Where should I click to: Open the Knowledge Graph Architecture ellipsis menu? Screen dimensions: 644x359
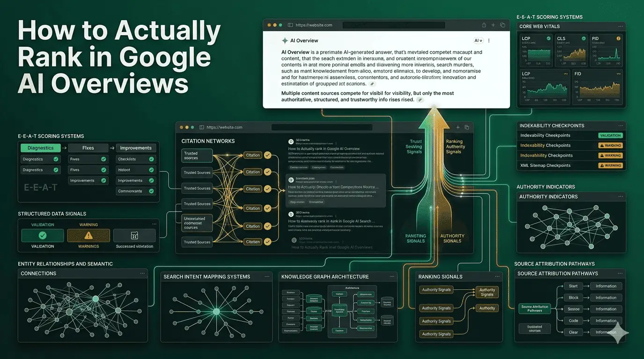[x=391, y=277]
